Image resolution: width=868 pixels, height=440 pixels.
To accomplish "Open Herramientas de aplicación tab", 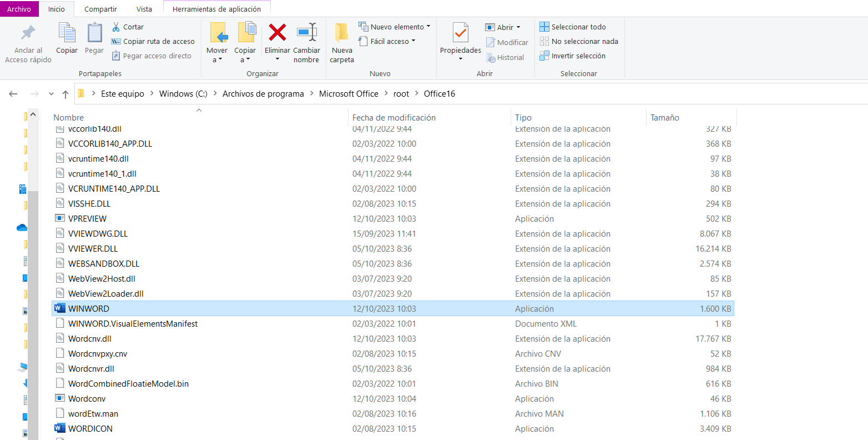I will point(216,9).
